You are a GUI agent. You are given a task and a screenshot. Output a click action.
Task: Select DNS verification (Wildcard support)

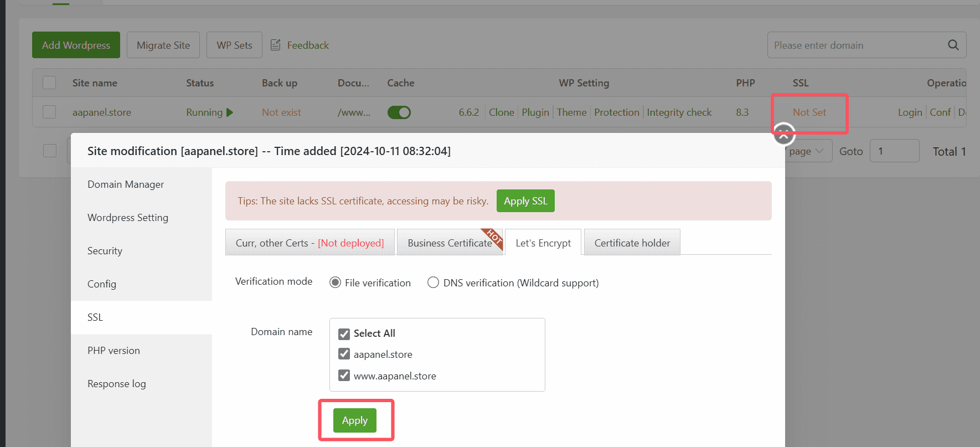[433, 282]
